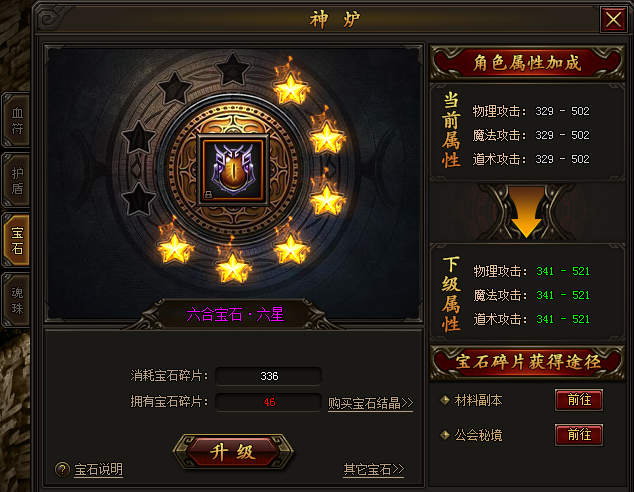Image resolution: width=634 pixels, height=492 pixels.
Task: Go to 材料副本 via 前往 button
Action: click(579, 400)
